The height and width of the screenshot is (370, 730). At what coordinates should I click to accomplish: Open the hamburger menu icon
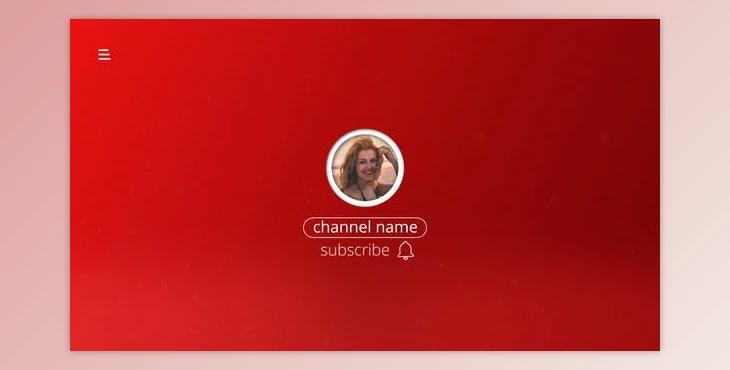click(104, 54)
